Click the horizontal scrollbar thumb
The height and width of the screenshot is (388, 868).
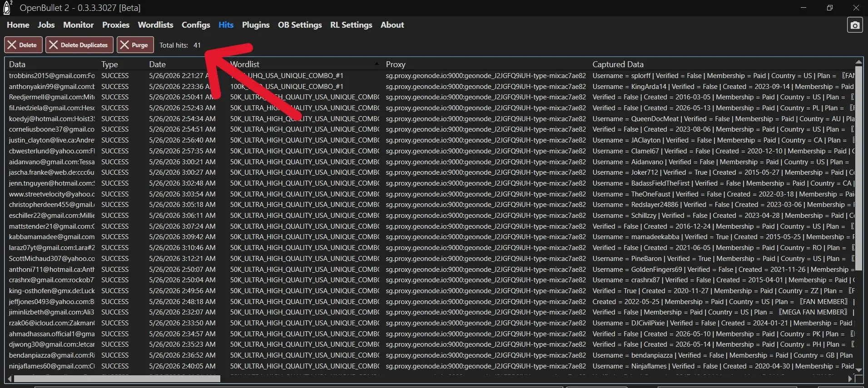[x=117, y=378]
